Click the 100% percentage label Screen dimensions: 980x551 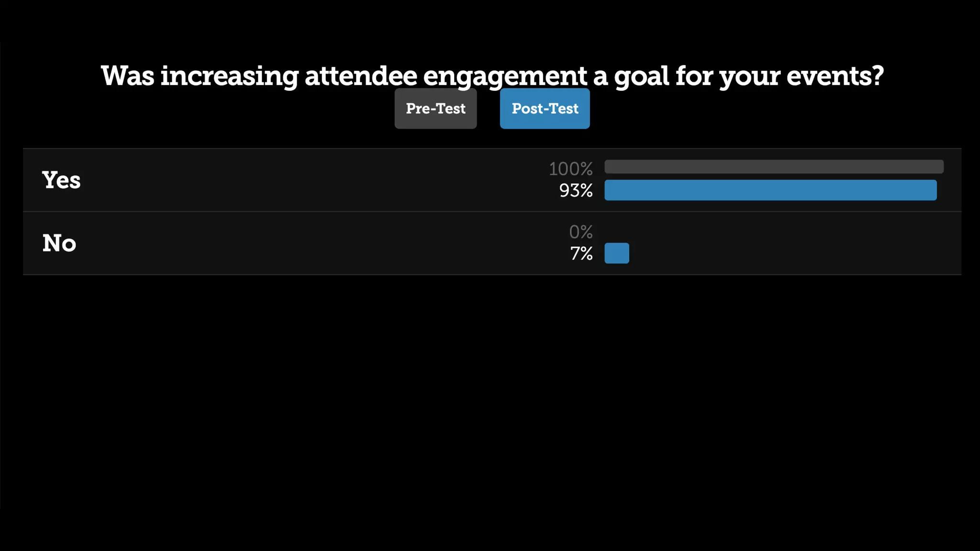pos(570,169)
